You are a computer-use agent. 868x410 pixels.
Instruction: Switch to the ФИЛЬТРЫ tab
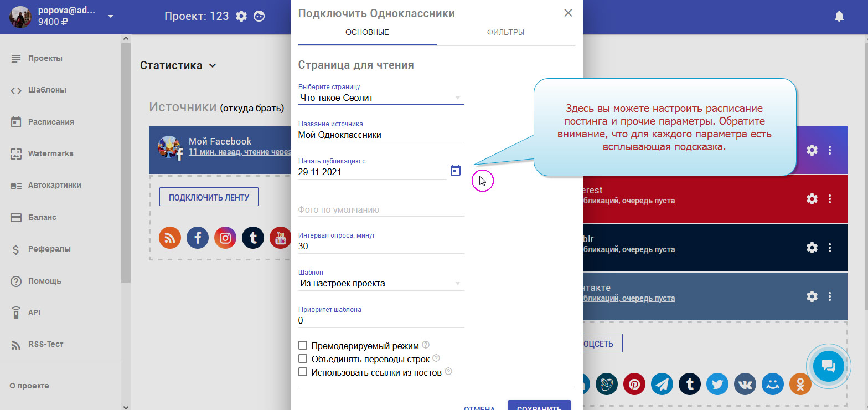(505, 33)
